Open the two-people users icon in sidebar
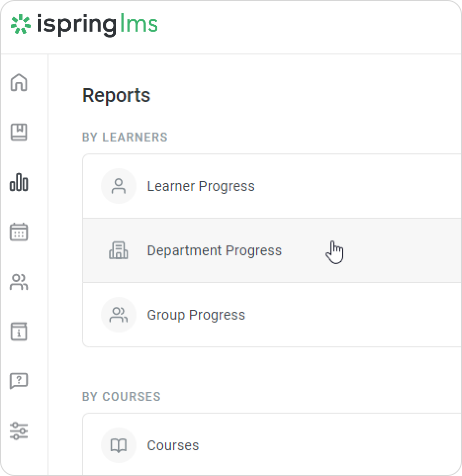 tap(19, 282)
